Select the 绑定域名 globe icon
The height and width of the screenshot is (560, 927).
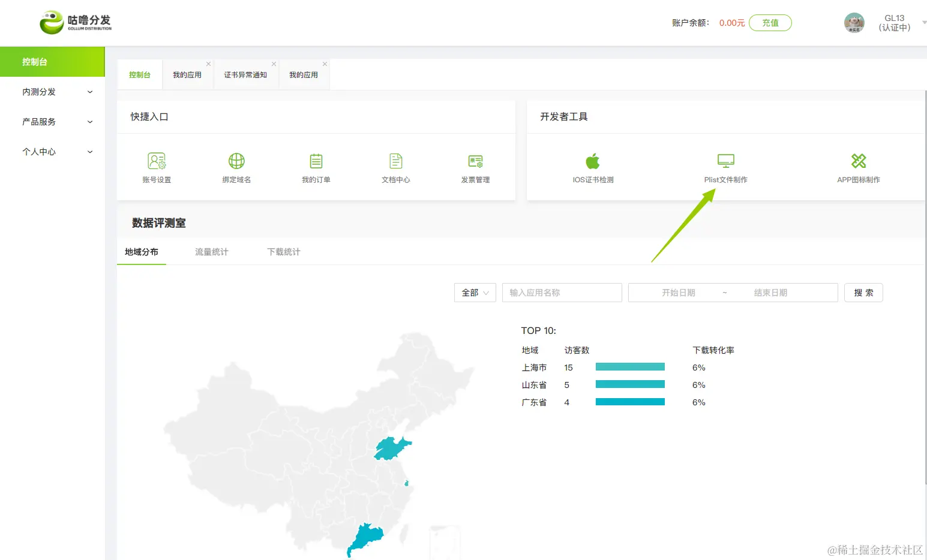click(236, 167)
